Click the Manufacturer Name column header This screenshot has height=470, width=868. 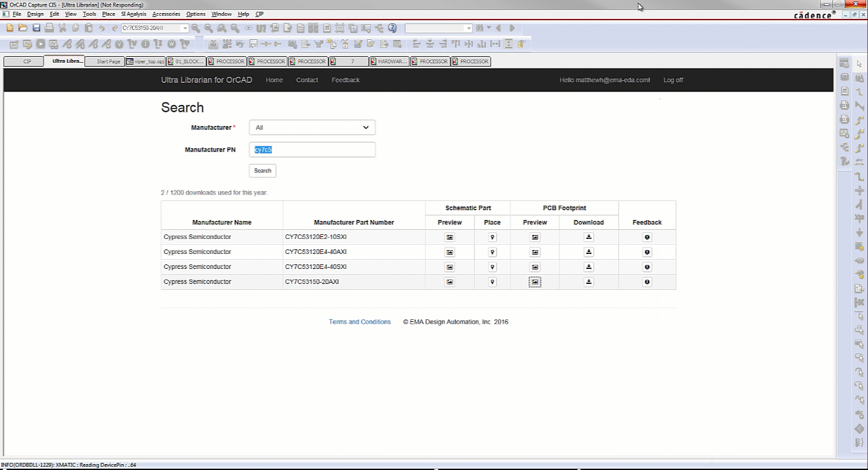(x=222, y=223)
